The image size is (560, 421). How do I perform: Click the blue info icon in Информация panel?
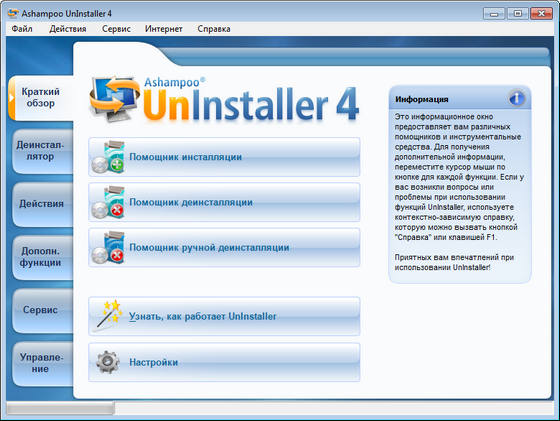click(x=516, y=98)
